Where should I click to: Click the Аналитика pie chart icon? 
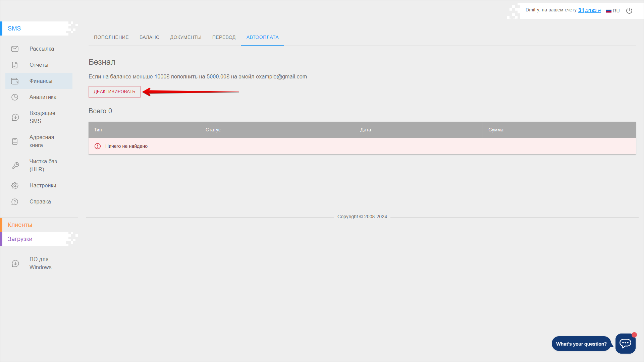[15, 97]
